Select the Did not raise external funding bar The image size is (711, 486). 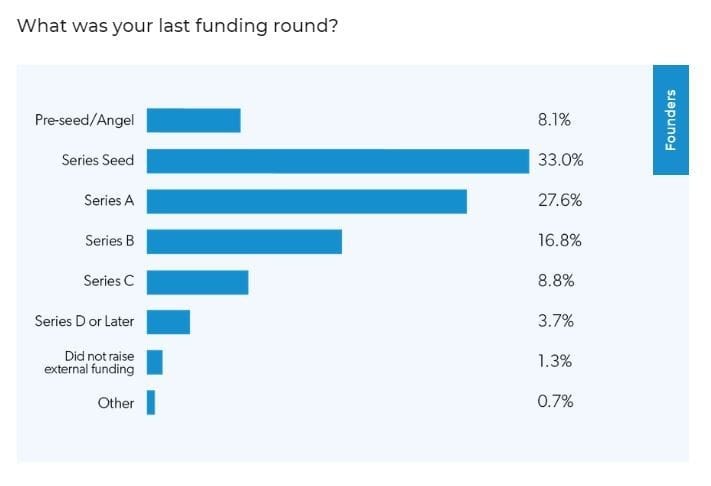pos(155,362)
